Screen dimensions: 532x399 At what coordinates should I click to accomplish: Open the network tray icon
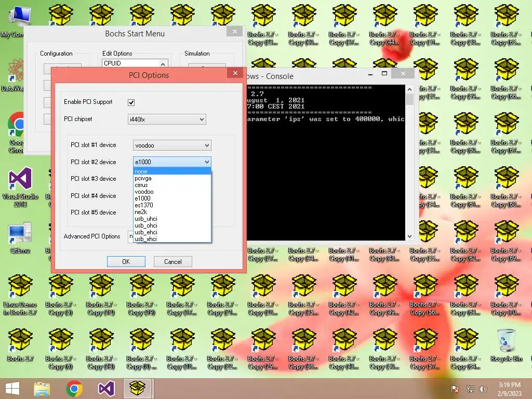click(470, 389)
